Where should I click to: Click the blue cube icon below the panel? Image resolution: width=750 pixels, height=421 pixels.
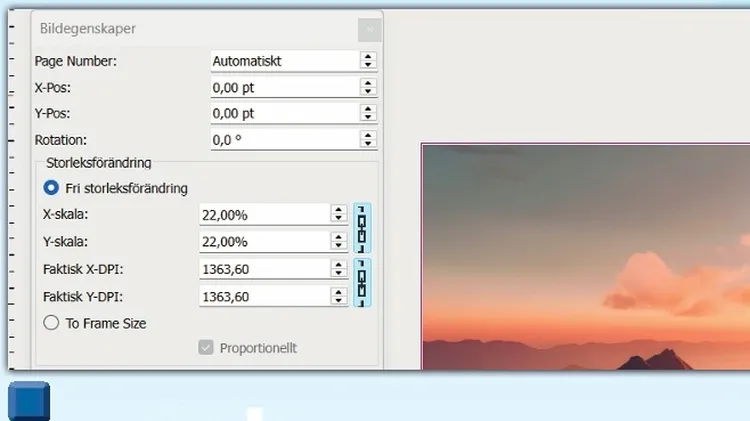click(29, 401)
